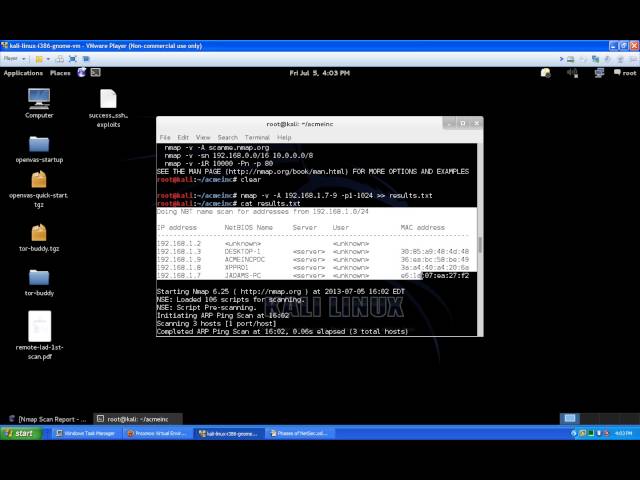The height and width of the screenshot is (480, 640).
Task: Open the root user menu
Action: tap(625, 73)
